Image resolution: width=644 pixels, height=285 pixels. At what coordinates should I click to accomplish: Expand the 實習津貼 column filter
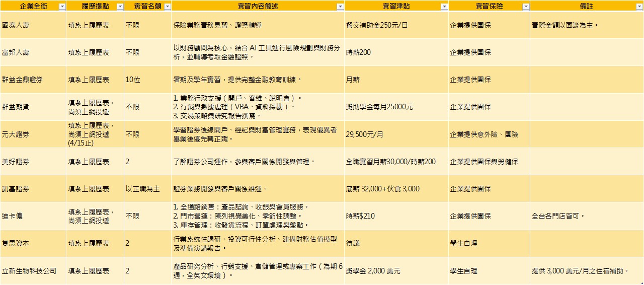(x=444, y=7)
